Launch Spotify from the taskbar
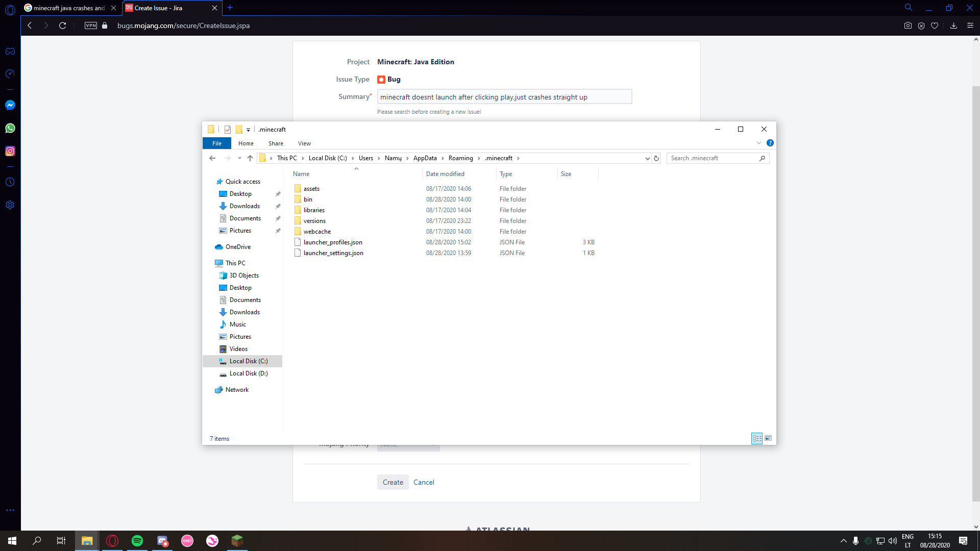Screen dimensions: 980x551 coord(137,541)
